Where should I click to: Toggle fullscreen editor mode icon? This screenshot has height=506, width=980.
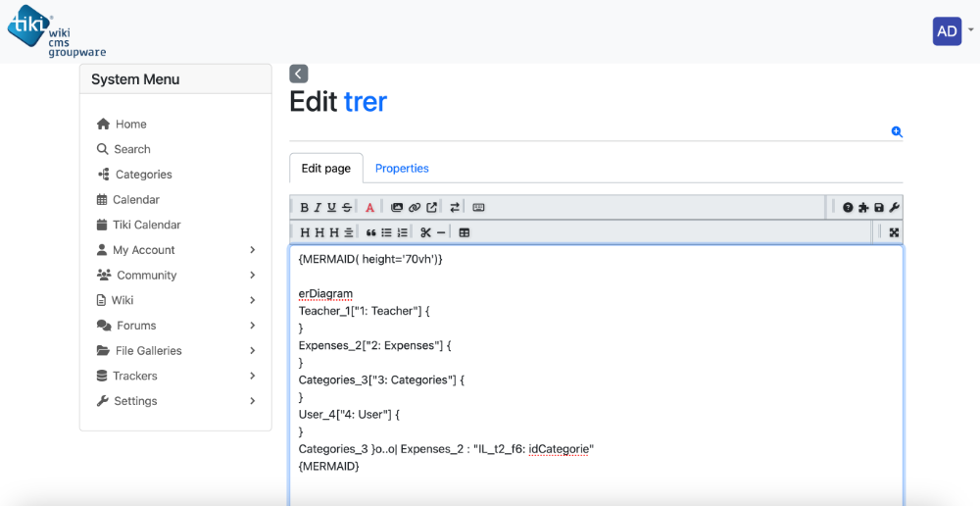click(x=895, y=232)
